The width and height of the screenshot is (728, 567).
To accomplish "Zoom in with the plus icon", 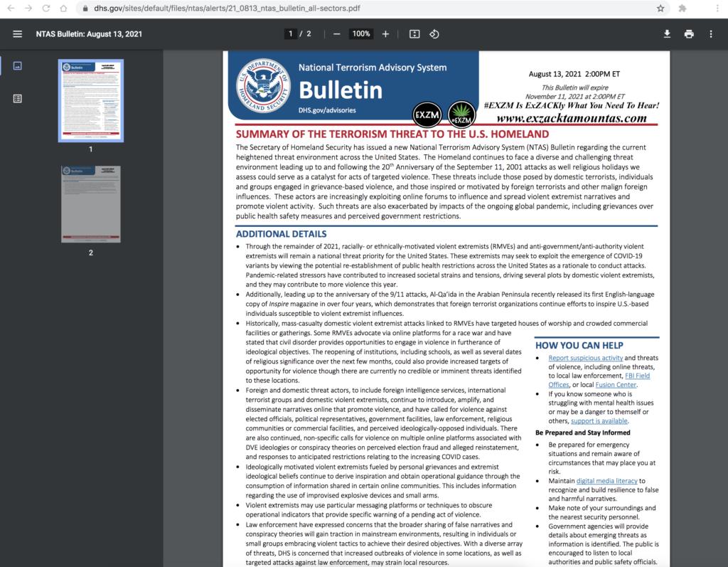I will [385, 34].
